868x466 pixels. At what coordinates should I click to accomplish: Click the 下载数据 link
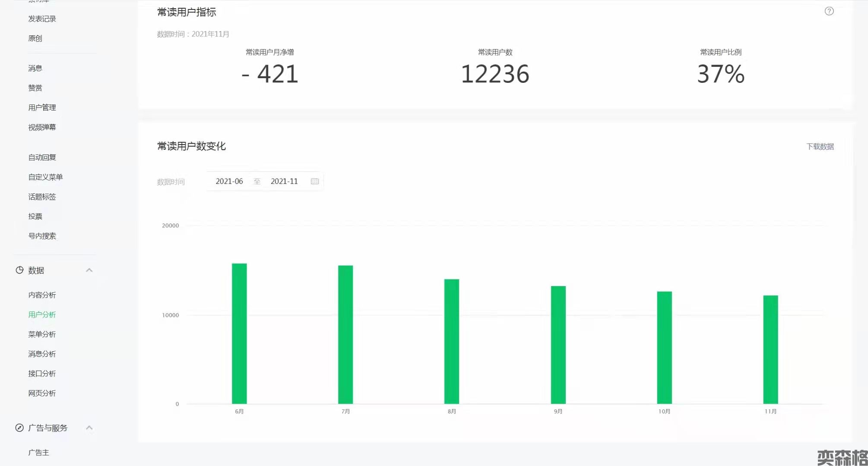[x=820, y=147]
